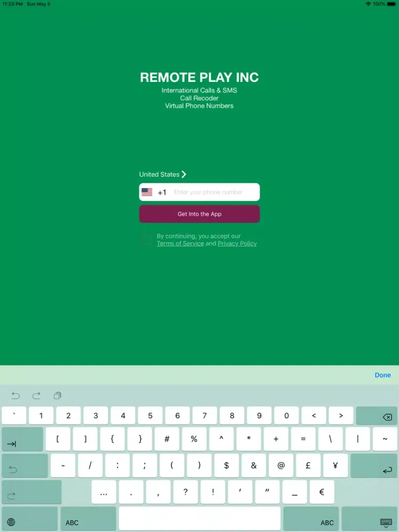Viewport: 399px width, 532px height.
Task: Tap the exclamation mark key
Action: click(x=213, y=492)
